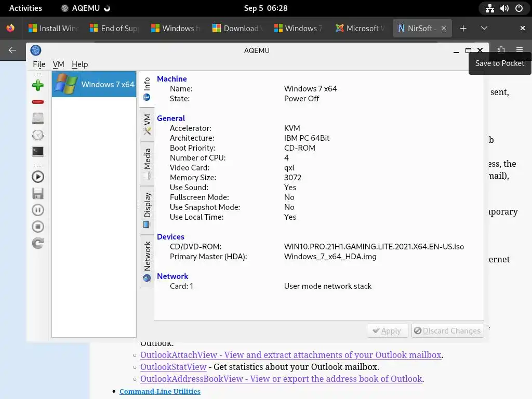Switch to Install Win browser tab
Viewport: 532px width, 399px height.
point(54,28)
